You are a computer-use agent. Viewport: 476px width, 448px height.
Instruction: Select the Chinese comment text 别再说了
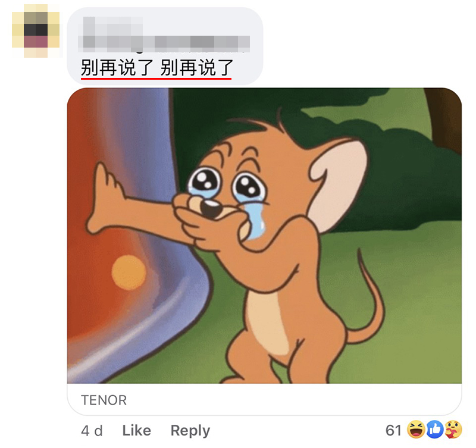156,67
